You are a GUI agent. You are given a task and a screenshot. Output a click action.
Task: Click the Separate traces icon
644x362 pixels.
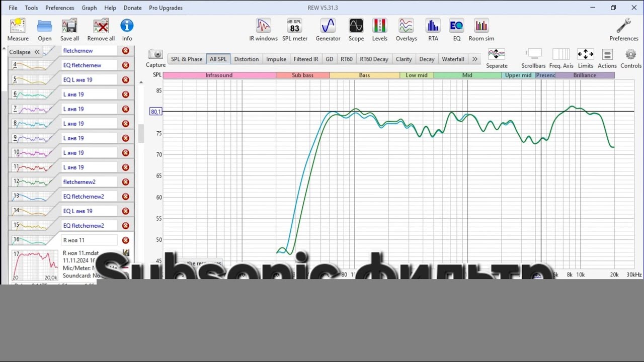click(497, 58)
